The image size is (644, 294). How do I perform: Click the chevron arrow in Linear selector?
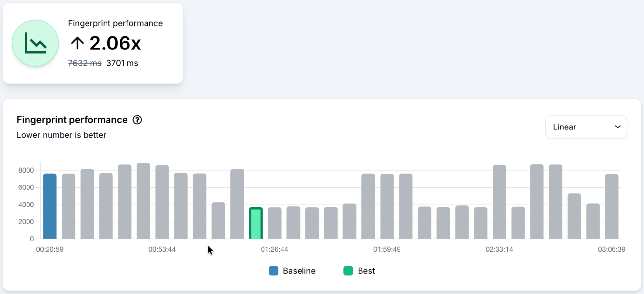pos(617,127)
